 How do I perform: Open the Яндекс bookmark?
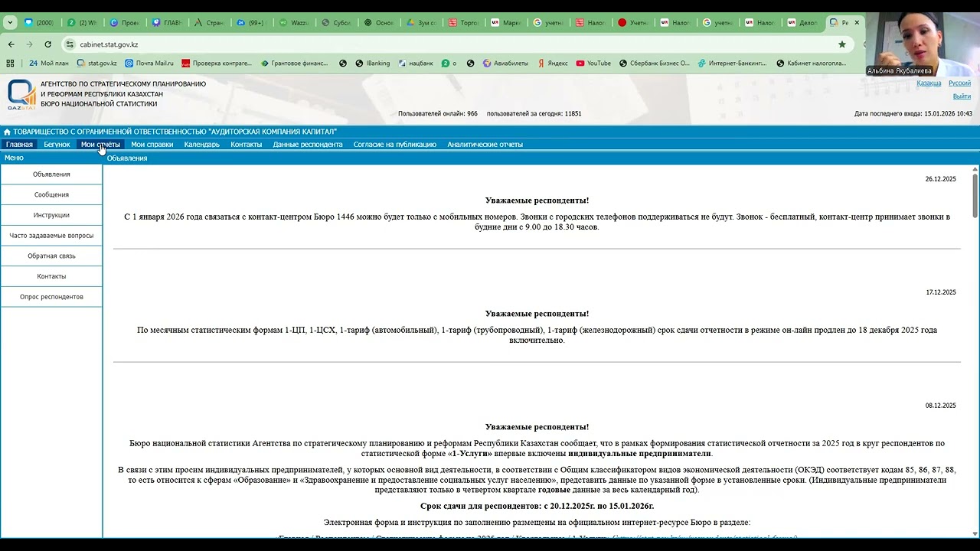point(551,64)
